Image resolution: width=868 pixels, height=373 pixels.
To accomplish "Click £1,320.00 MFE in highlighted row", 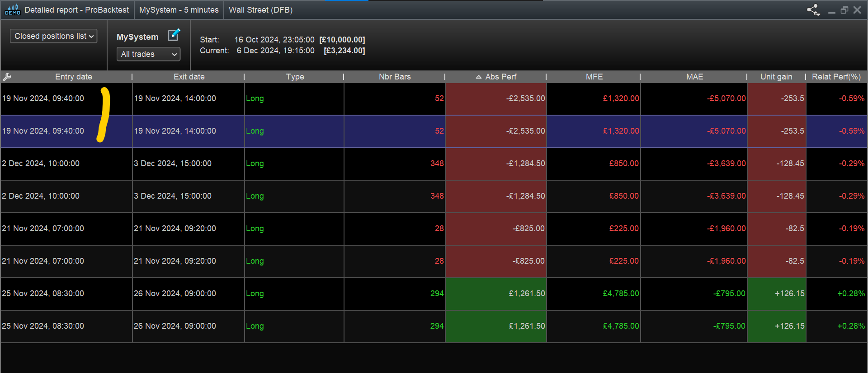I will (621, 131).
